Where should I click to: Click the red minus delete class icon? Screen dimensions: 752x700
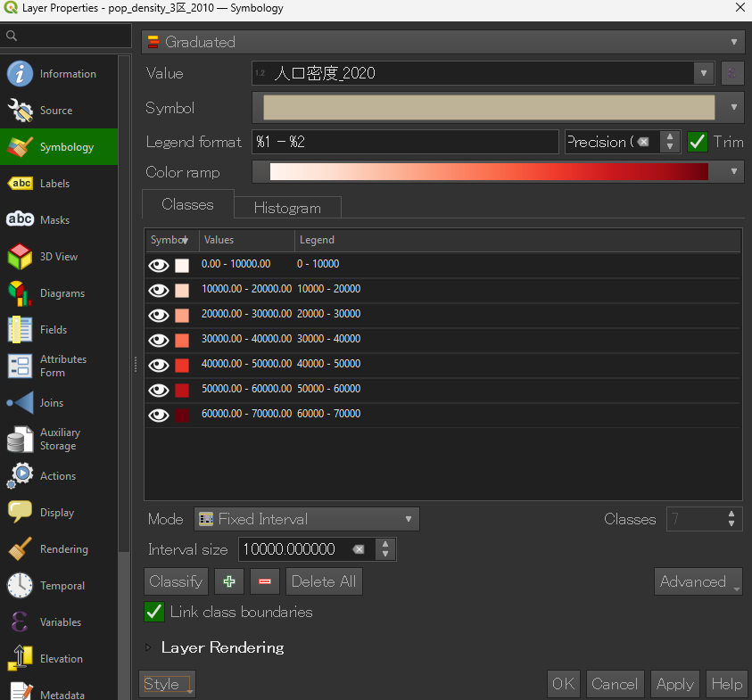265,581
